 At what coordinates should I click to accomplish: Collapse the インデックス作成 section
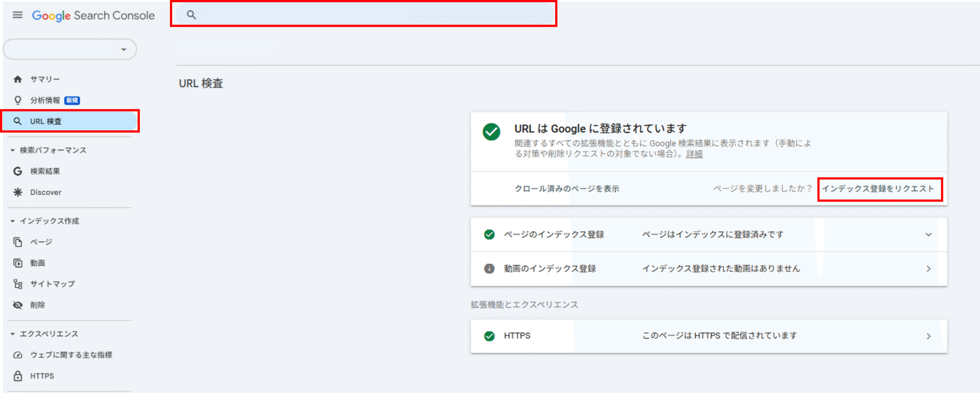13,221
